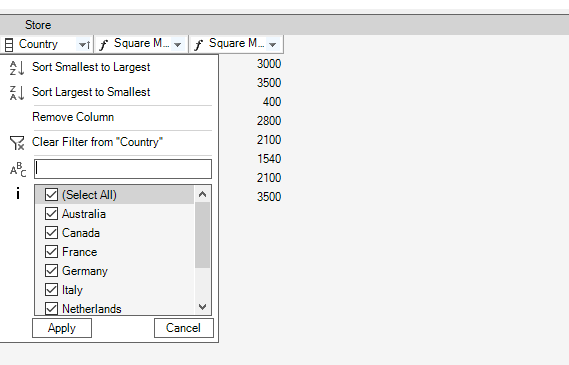Click the info icon beside the list
This screenshot has height=365, width=569.
[18, 193]
